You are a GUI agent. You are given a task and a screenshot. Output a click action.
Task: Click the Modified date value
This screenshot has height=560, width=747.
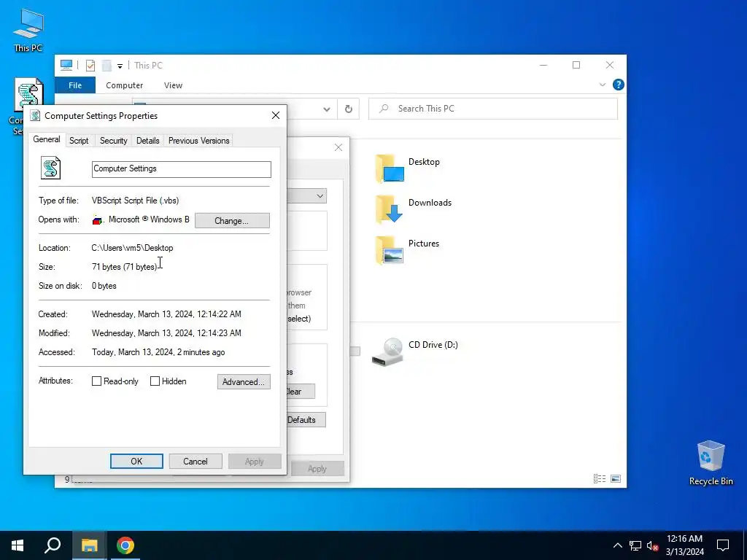[x=166, y=333]
